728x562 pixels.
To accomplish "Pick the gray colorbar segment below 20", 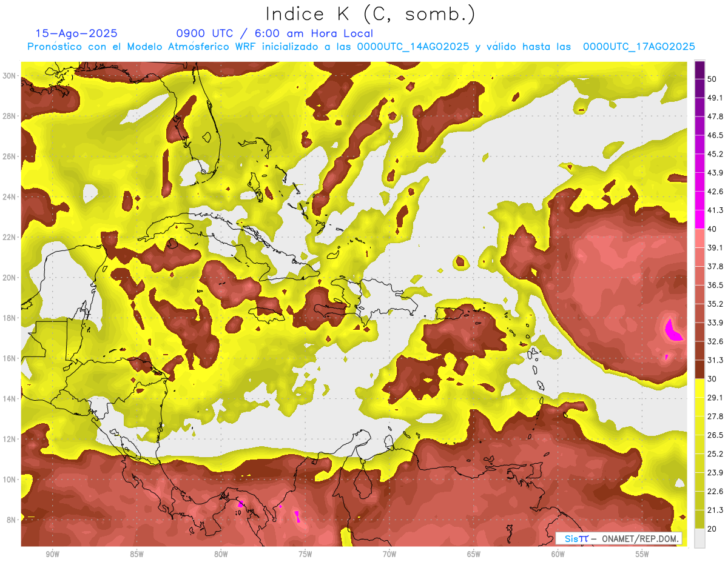I will [699, 538].
